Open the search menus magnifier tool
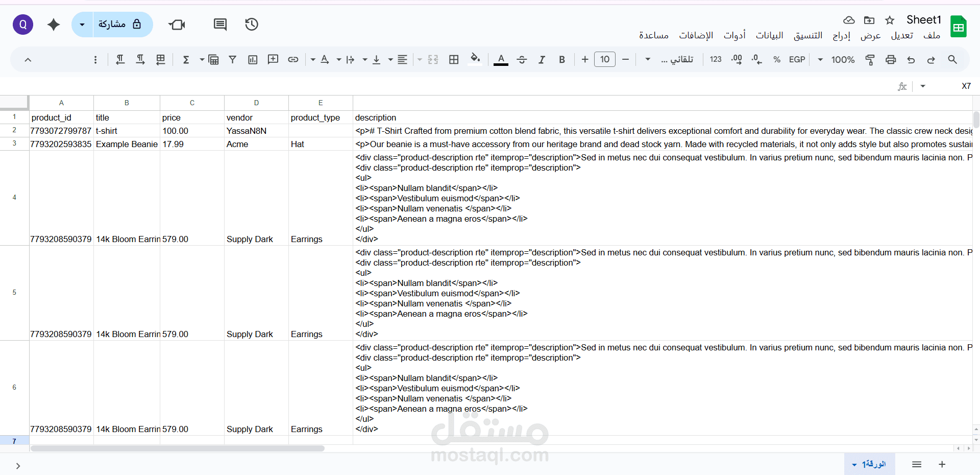Viewport: 980px width, 475px height. [x=952, y=60]
